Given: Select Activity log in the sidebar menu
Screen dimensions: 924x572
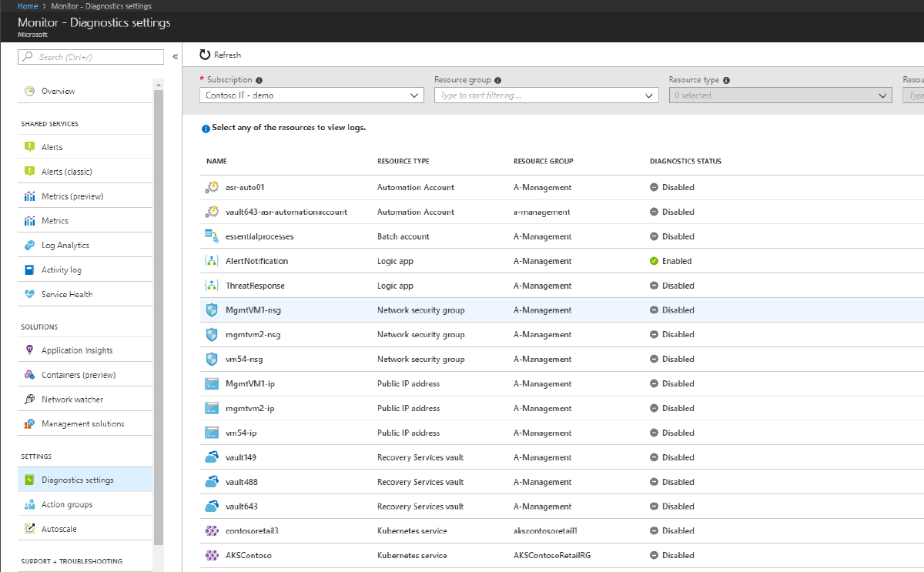Looking at the screenshot, I should coord(29,269).
